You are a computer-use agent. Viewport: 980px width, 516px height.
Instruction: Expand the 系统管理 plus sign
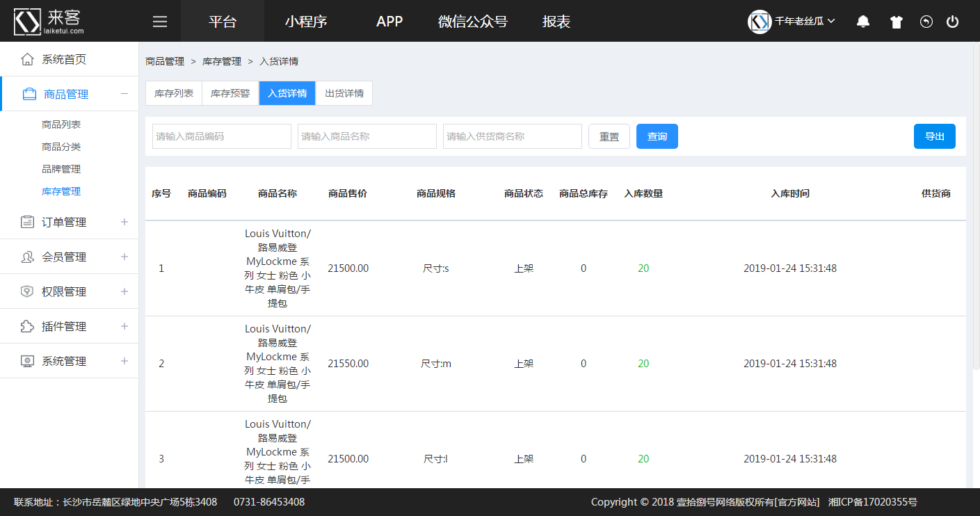pos(124,361)
